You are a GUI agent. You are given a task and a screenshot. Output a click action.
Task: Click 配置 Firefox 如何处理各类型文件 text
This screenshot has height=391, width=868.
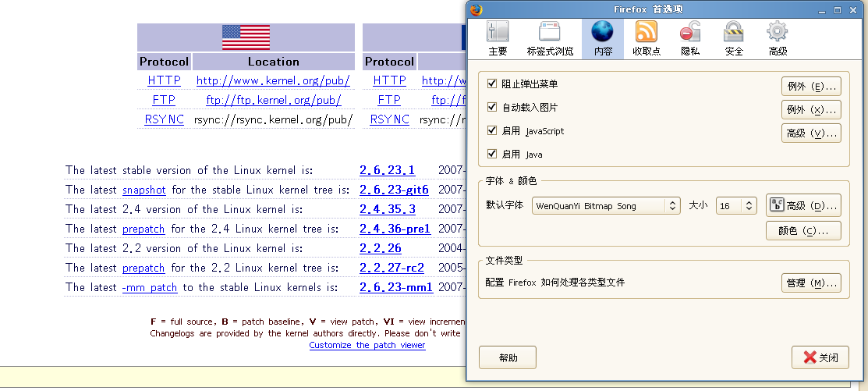[x=554, y=283]
